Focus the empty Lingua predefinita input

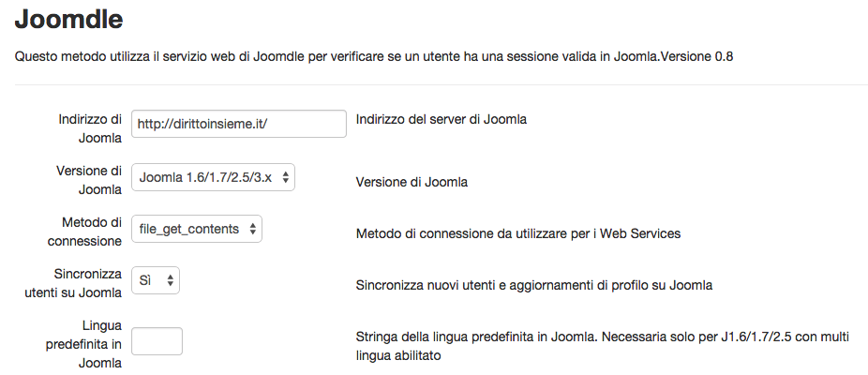(x=157, y=341)
